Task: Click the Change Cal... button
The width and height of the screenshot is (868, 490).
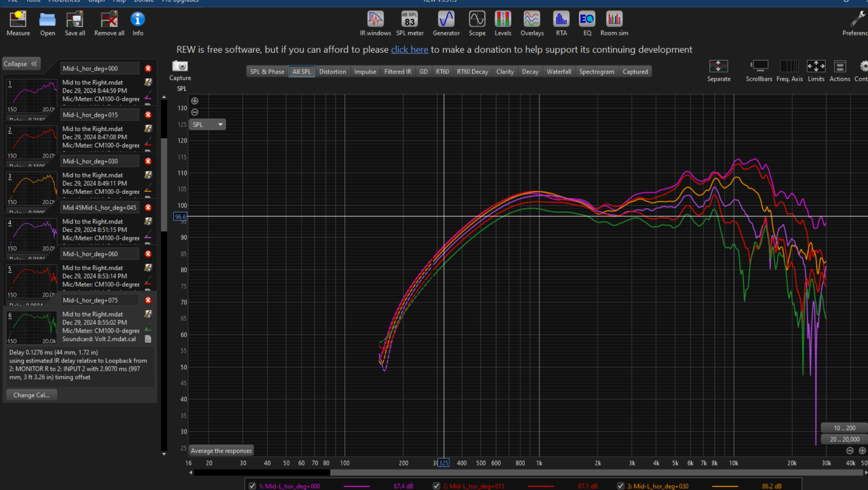Action: pos(31,395)
